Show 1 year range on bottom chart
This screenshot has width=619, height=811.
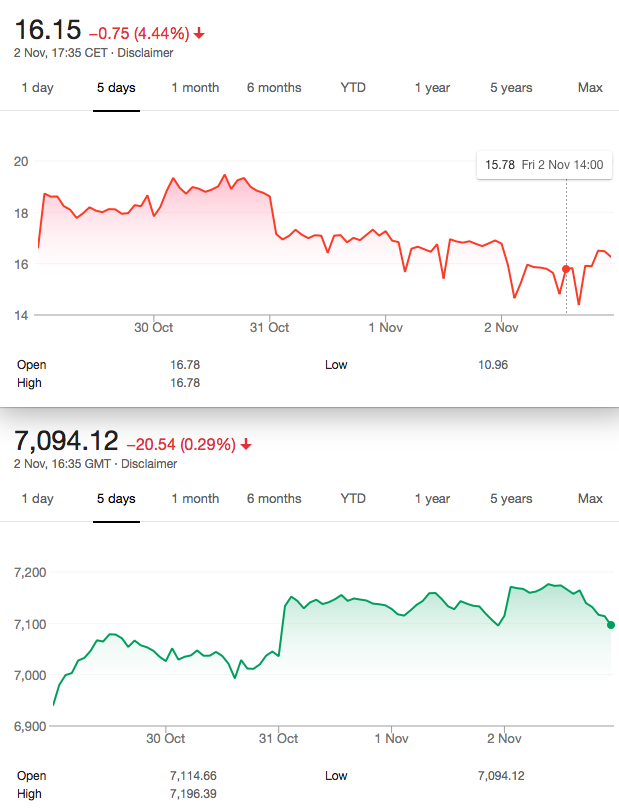432,499
